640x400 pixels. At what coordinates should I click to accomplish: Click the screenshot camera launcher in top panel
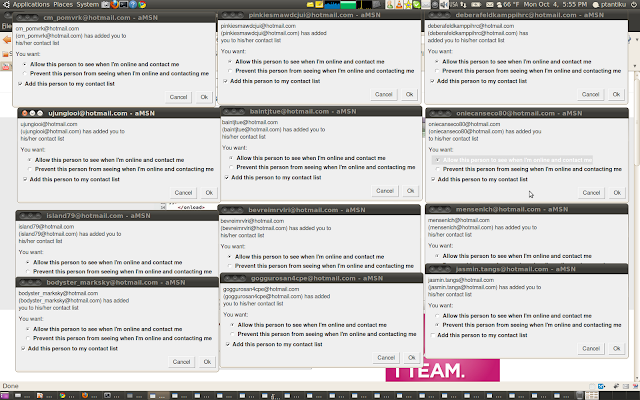click(106, 5)
